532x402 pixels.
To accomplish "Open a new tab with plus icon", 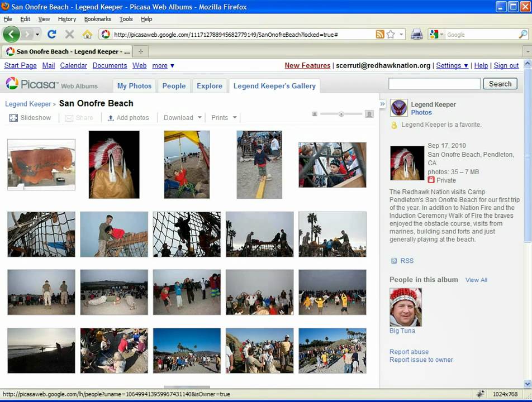I will pos(140,51).
